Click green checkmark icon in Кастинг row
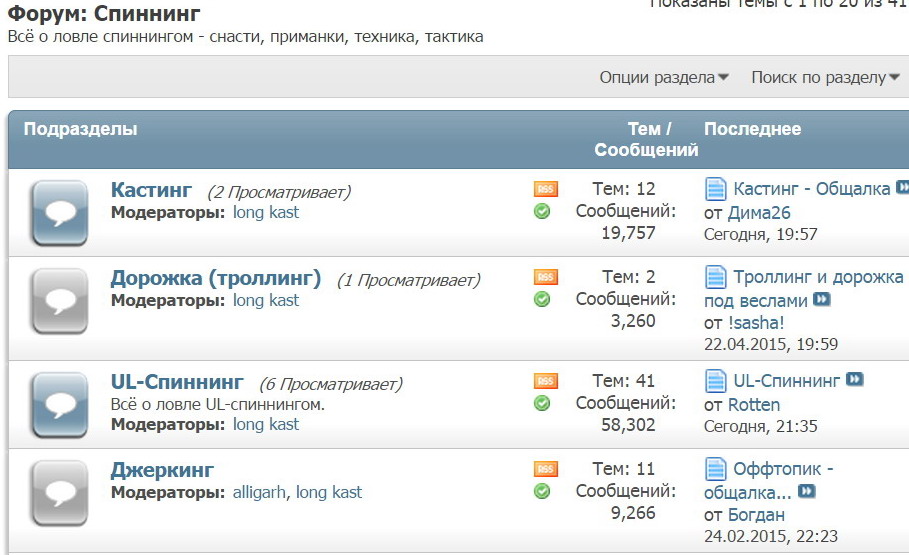Screen dimensions: 909x555 point(542,211)
